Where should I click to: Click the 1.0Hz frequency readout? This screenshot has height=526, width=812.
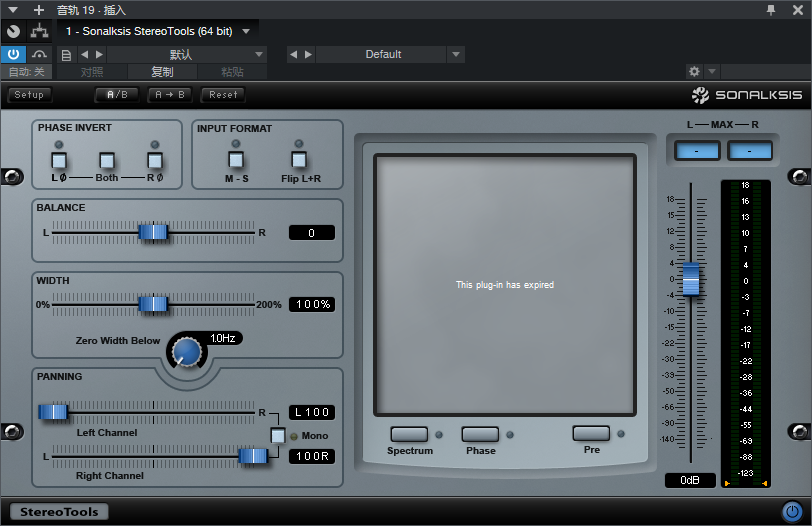click(x=223, y=339)
